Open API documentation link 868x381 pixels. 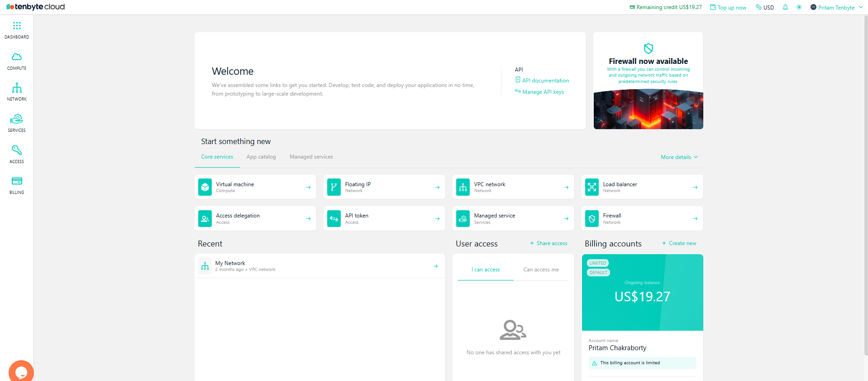[542, 80]
